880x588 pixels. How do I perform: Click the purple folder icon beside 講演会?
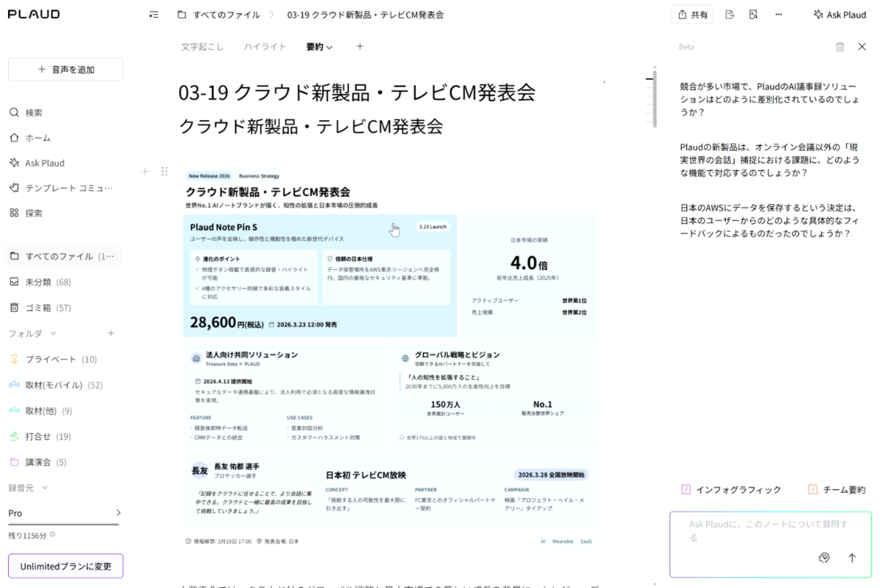click(14, 462)
